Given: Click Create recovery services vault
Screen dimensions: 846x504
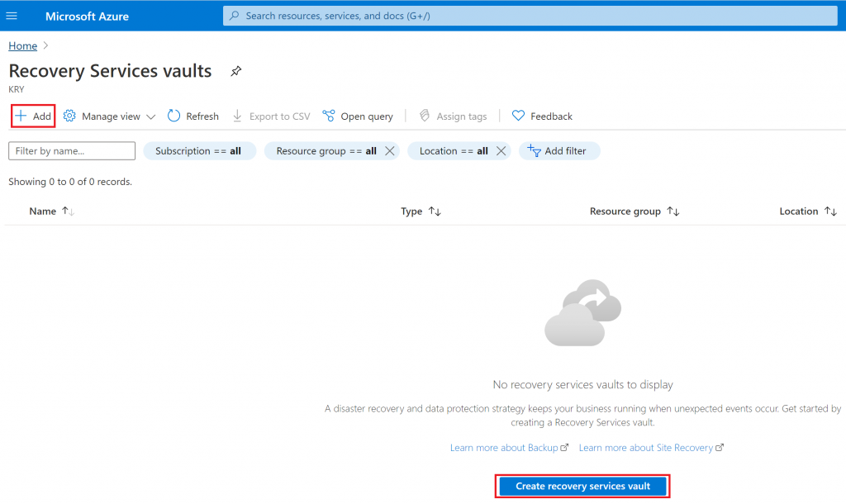Looking at the screenshot, I should [582, 486].
